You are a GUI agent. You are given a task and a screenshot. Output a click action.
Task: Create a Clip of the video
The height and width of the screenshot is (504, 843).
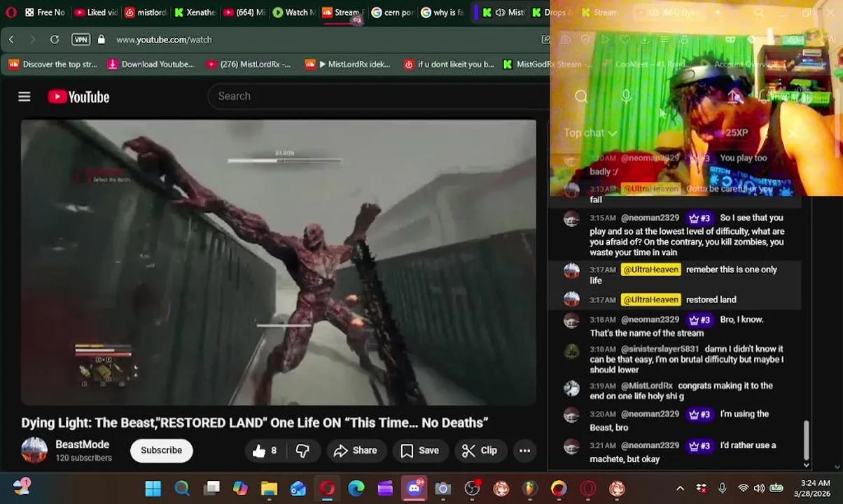[x=480, y=450]
